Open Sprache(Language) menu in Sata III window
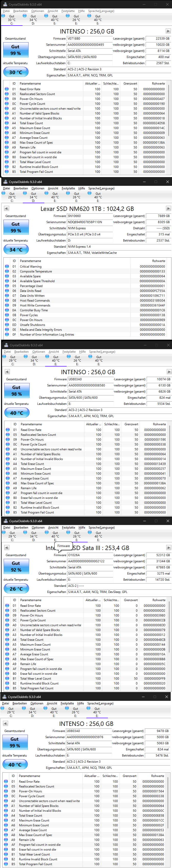Image resolution: width=172 pixels, height=868 pixels. point(102,527)
